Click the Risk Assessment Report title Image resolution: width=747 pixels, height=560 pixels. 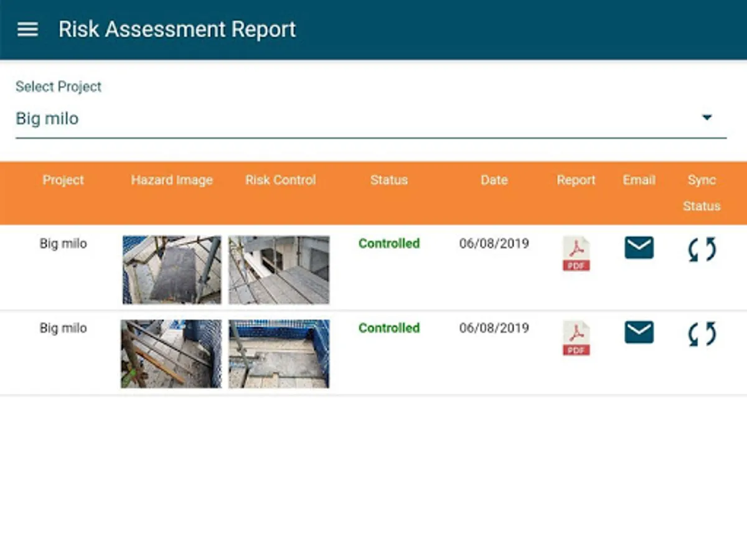[x=177, y=29]
